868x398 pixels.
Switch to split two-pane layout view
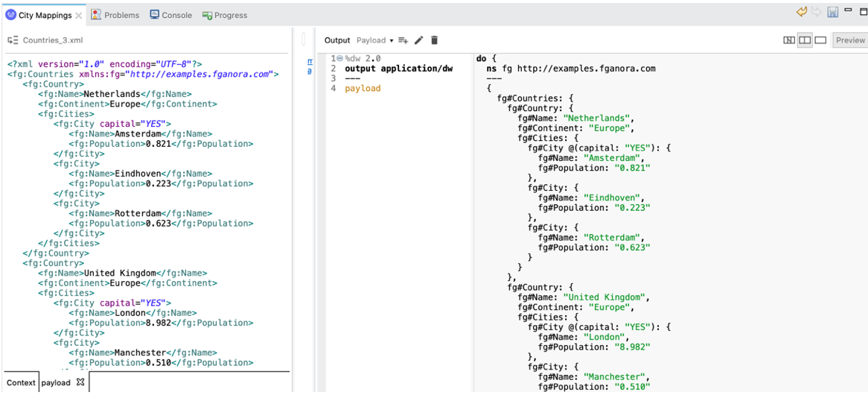(x=805, y=40)
